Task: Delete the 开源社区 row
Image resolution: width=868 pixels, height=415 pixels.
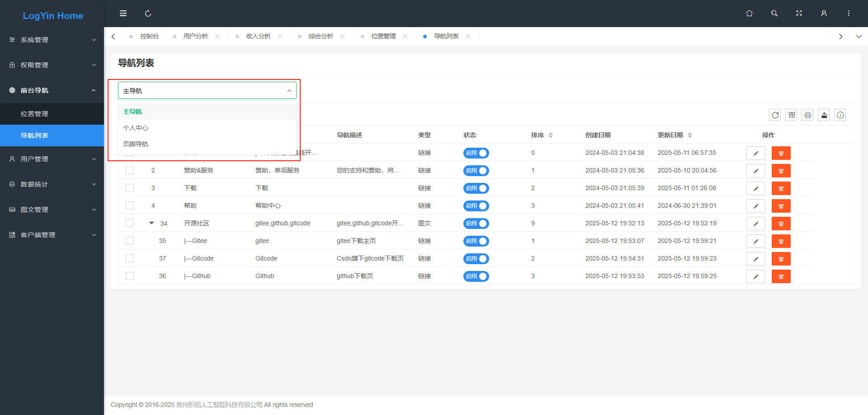Action: pyautogui.click(x=781, y=224)
